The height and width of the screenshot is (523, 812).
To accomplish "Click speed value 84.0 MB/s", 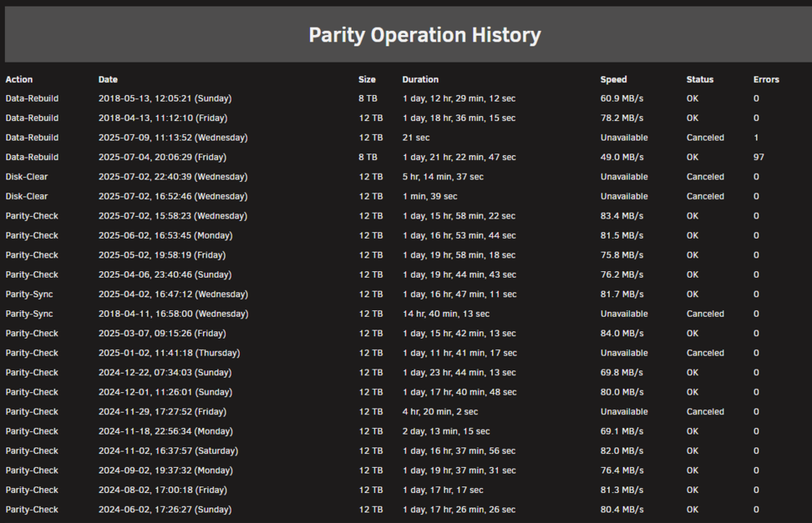I will (622, 334).
